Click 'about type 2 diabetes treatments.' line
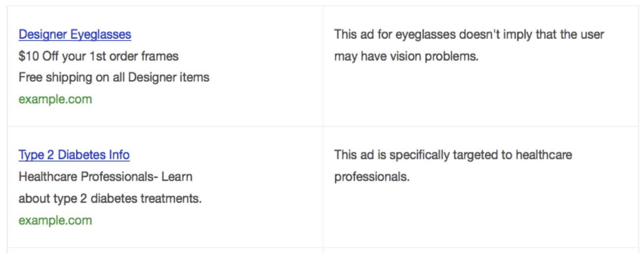644x254 pixels. 110,199
